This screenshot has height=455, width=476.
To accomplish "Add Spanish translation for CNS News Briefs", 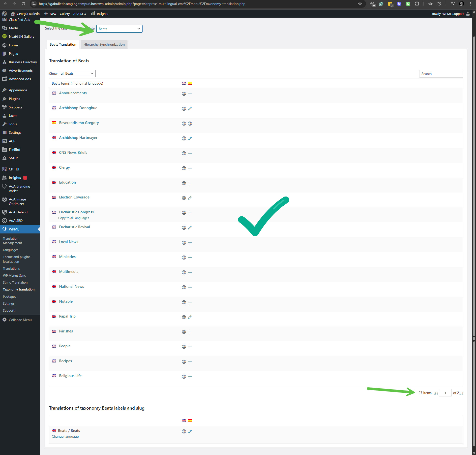I will coord(190,153).
